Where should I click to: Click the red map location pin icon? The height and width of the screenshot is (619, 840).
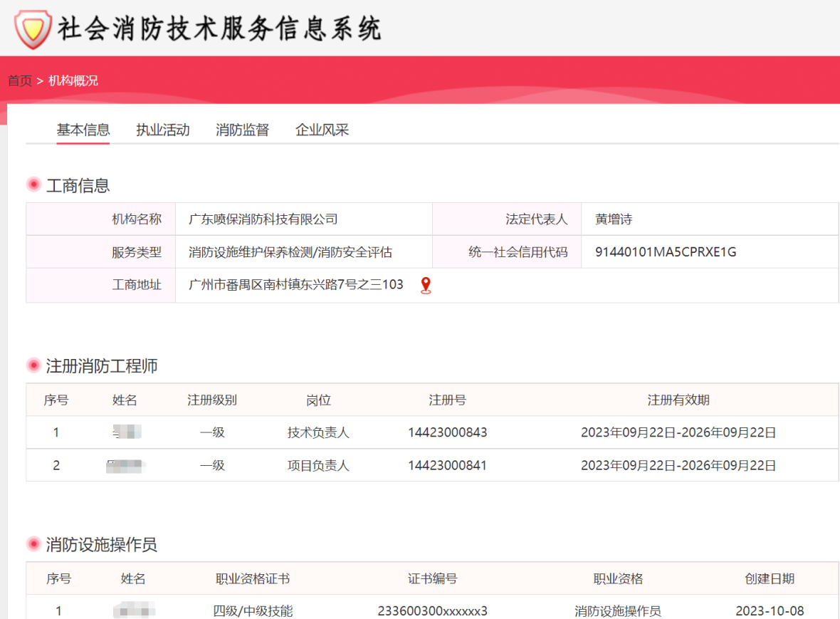coord(426,285)
